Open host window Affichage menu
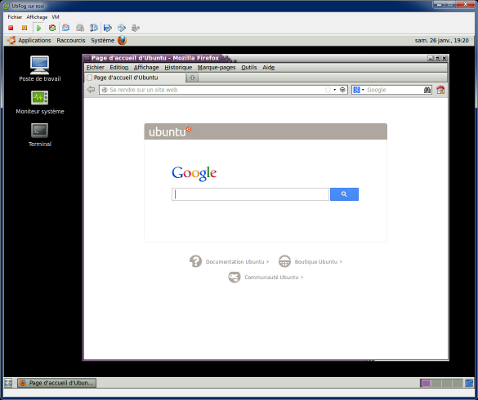Viewport: 478px width, 400px height. tap(37, 17)
